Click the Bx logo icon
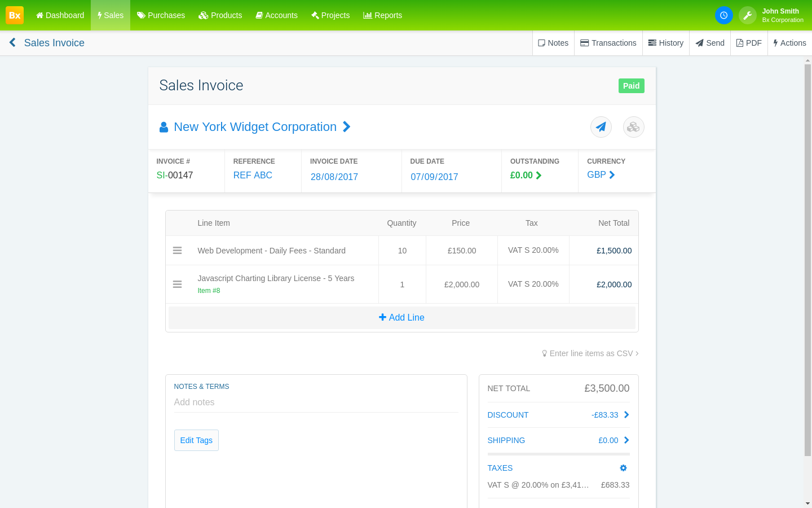 click(x=15, y=15)
